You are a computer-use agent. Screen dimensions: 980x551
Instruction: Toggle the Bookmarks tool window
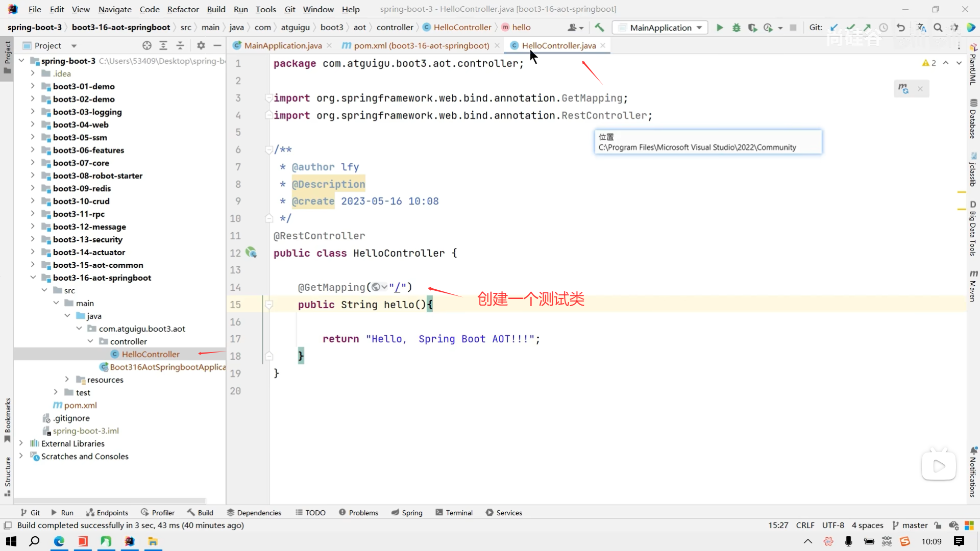point(7,419)
